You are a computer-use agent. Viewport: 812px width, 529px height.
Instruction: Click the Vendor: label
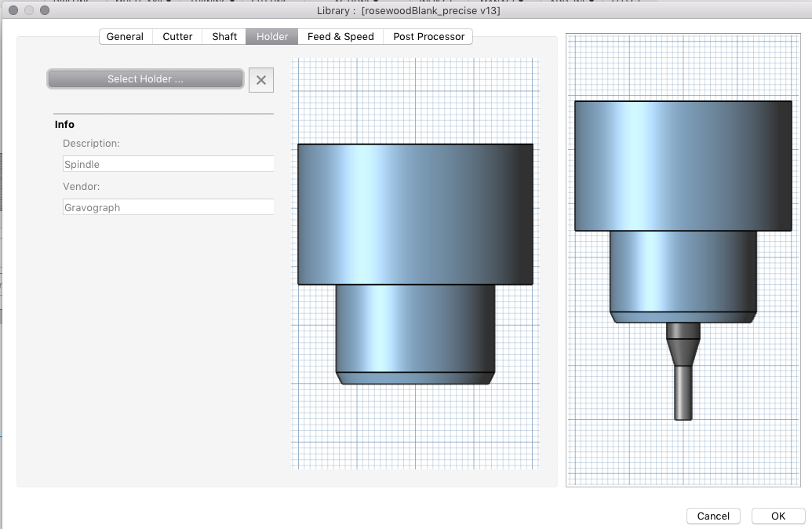[x=82, y=187]
